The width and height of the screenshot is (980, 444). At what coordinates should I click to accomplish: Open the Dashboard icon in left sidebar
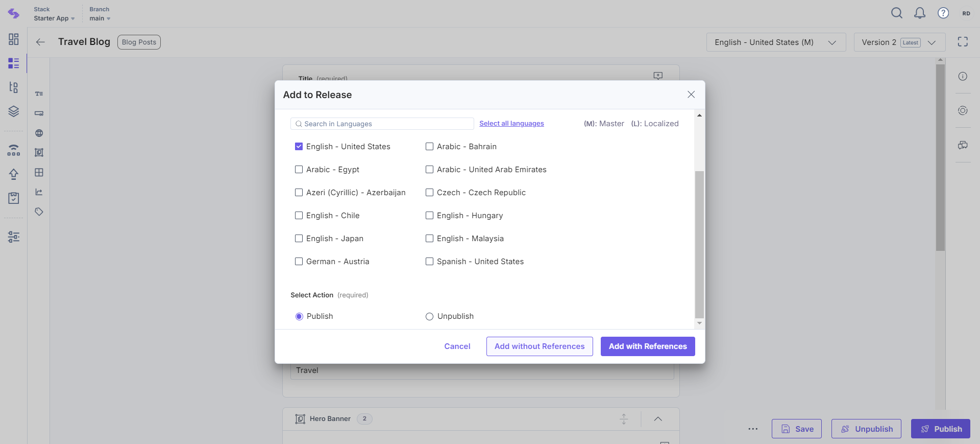click(14, 39)
